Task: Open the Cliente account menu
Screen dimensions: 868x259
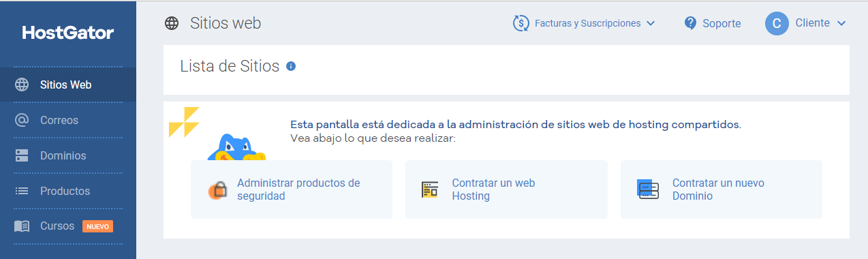Action: click(805, 23)
